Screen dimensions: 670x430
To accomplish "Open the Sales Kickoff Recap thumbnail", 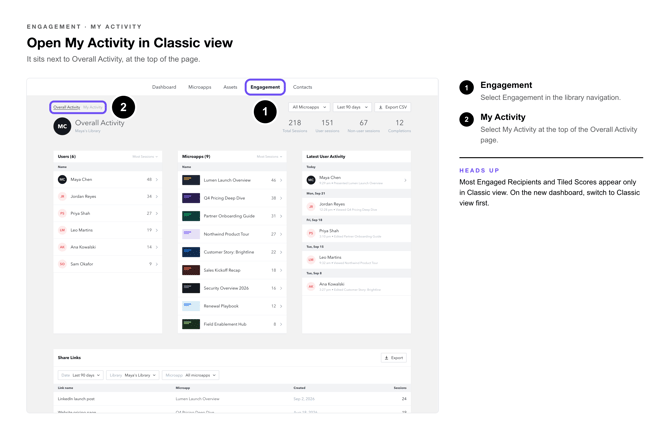I will click(191, 270).
